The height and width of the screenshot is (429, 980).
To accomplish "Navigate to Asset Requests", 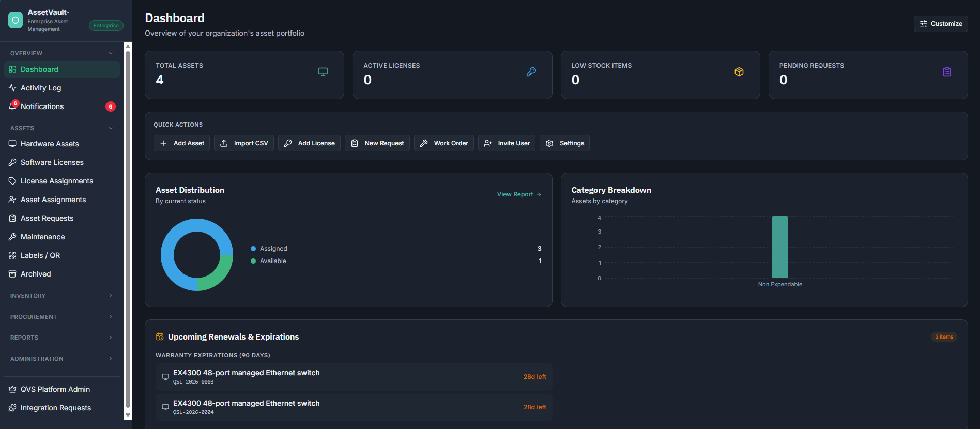I will (x=62, y=218).
